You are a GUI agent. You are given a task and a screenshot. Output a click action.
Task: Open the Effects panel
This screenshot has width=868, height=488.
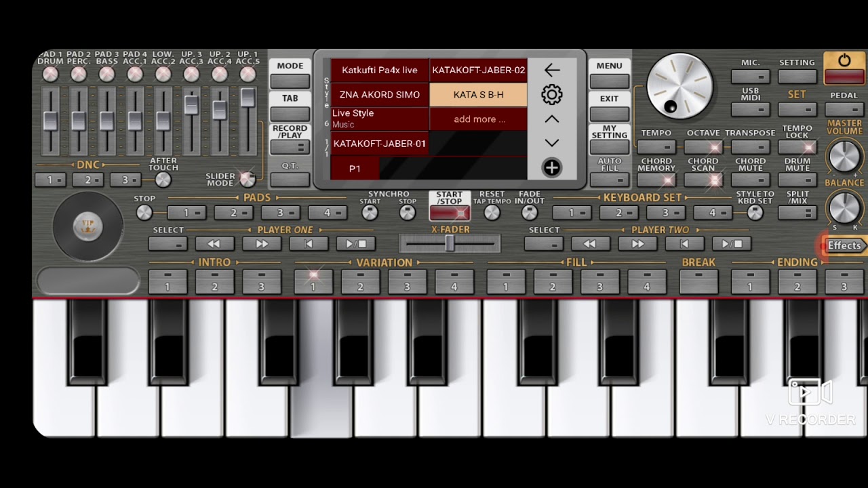coord(844,245)
